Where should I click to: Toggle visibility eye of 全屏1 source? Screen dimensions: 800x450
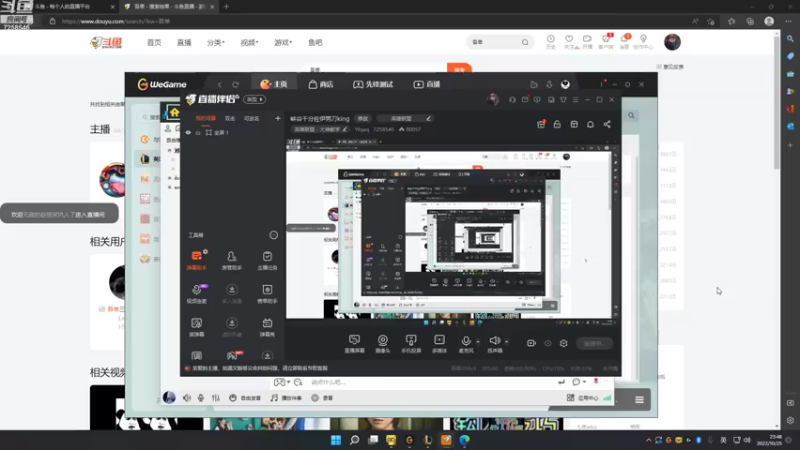coord(188,133)
